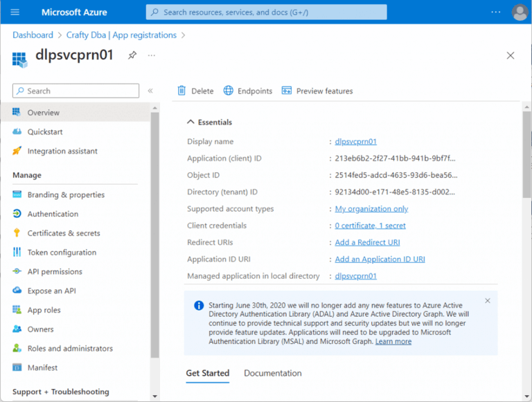The image size is (532, 402).
Task: Click the API permissions icon
Action: 17,271
